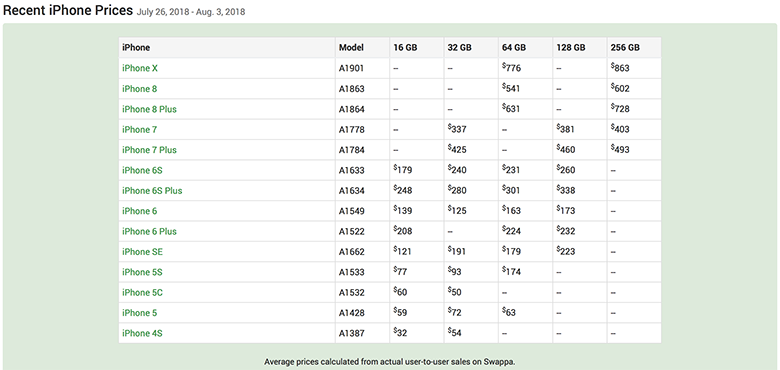
Task: Open the iPhone SE link
Action: click(142, 252)
